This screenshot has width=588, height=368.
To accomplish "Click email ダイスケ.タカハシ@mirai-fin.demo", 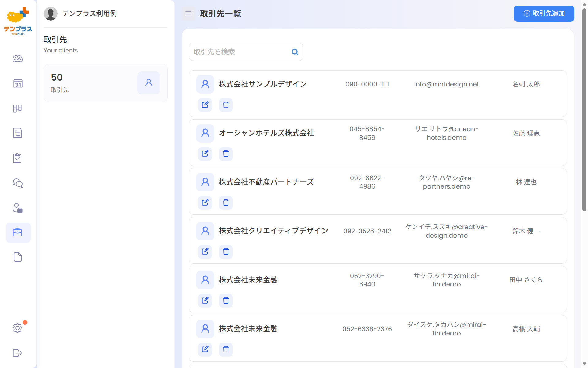I will tap(447, 329).
